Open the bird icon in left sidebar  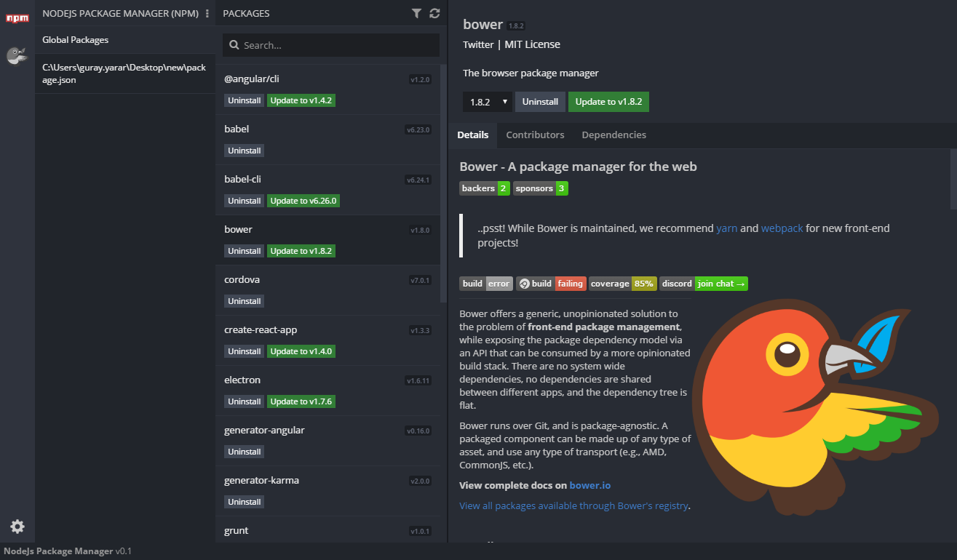tap(17, 55)
